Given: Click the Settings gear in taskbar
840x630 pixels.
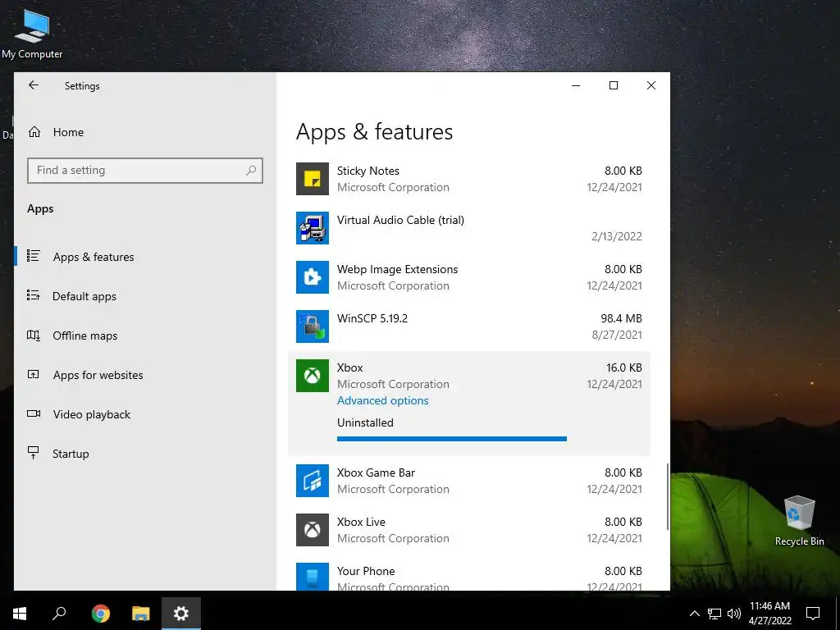Looking at the screenshot, I should [x=181, y=614].
